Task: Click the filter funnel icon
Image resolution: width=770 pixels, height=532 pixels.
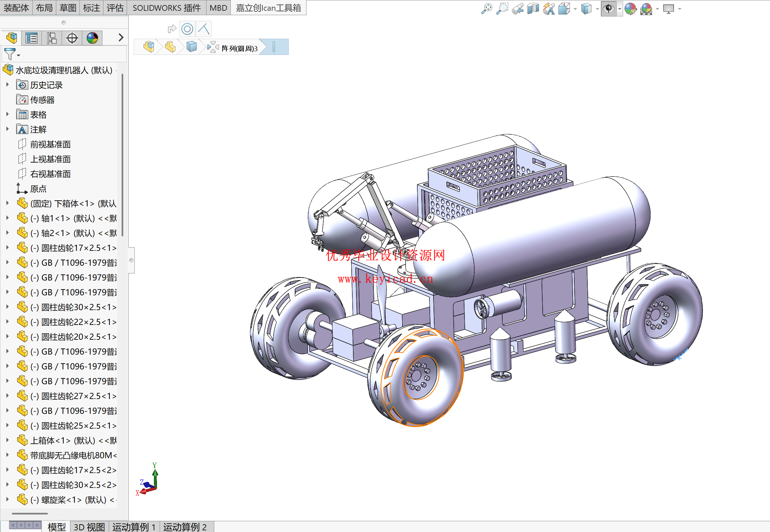Action: click(x=10, y=54)
